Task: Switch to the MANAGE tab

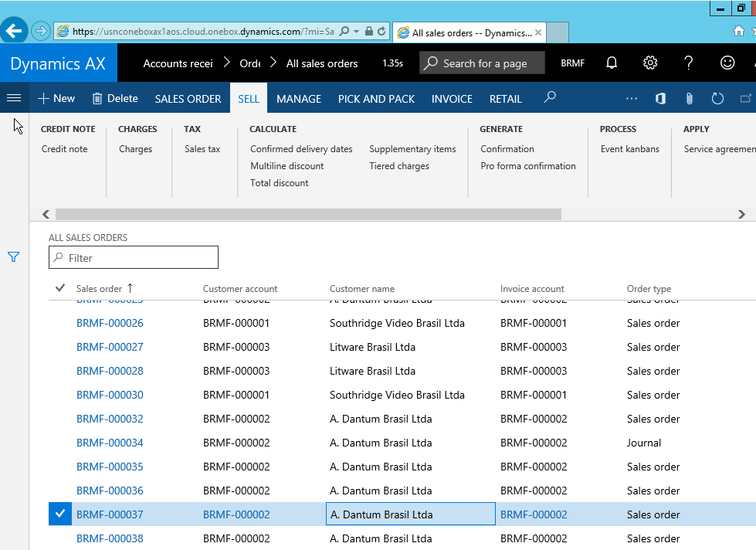Action: coord(298,98)
